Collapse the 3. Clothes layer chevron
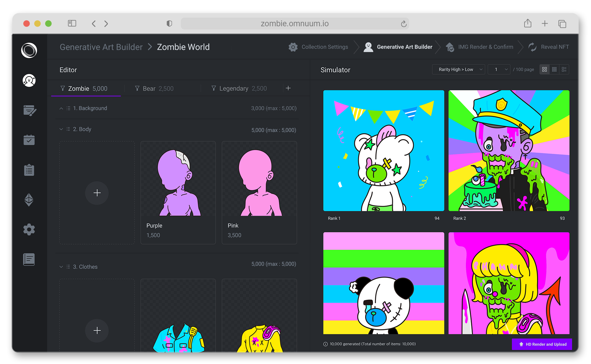The height and width of the screenshot is (364, 591). [x=61, y=267]
